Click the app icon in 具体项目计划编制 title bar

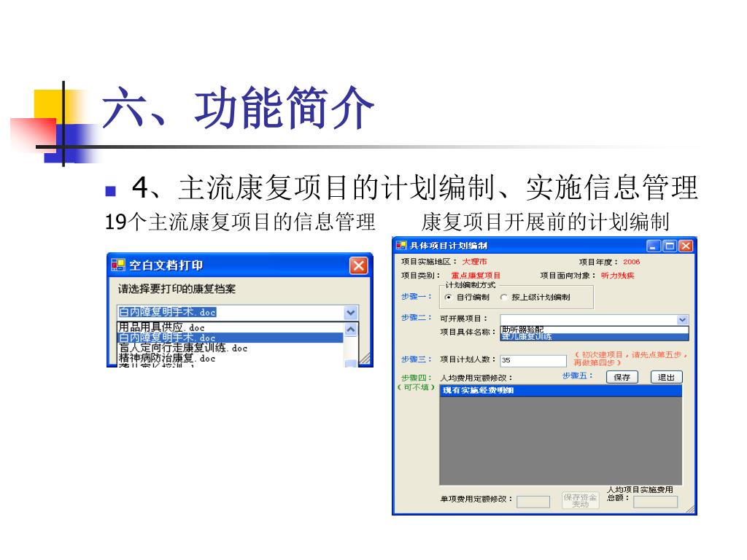(401, 246)
